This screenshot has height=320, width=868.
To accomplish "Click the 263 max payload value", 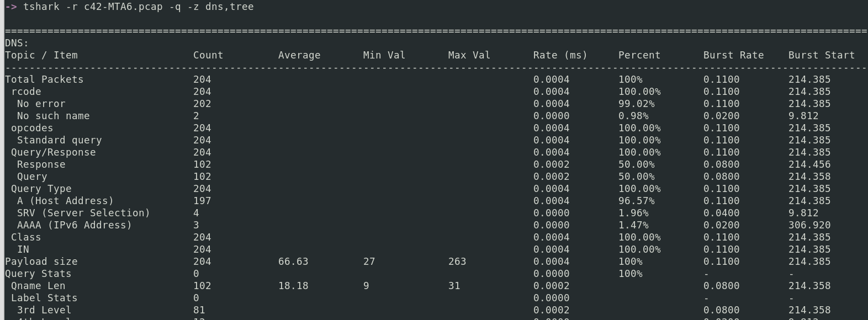I will pos(457,262).
